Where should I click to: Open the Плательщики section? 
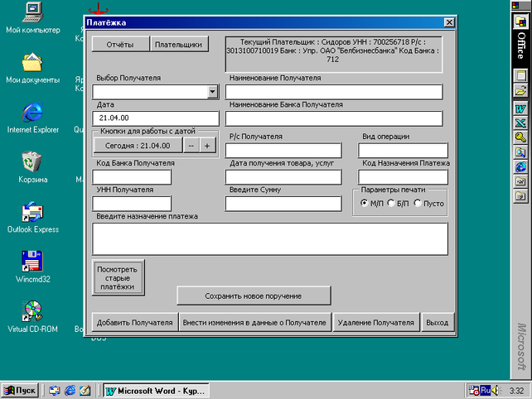tap(179, 45)
